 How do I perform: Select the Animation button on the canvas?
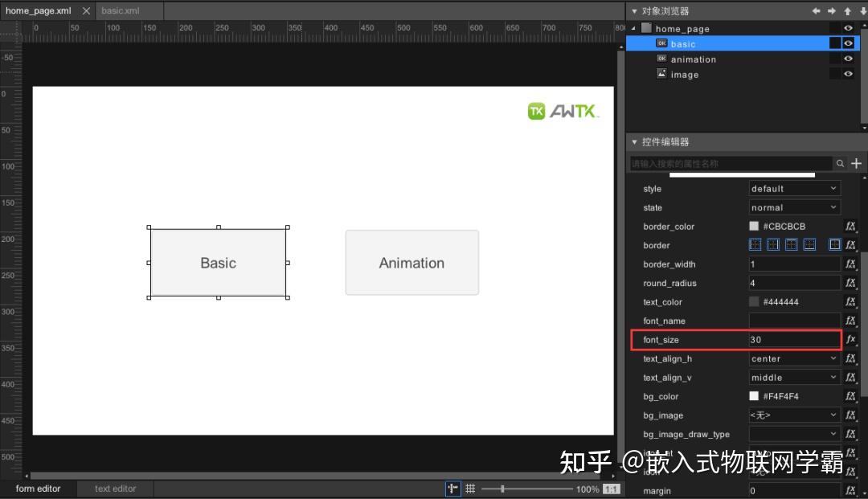pyautogui.click(x=411, y=263)
